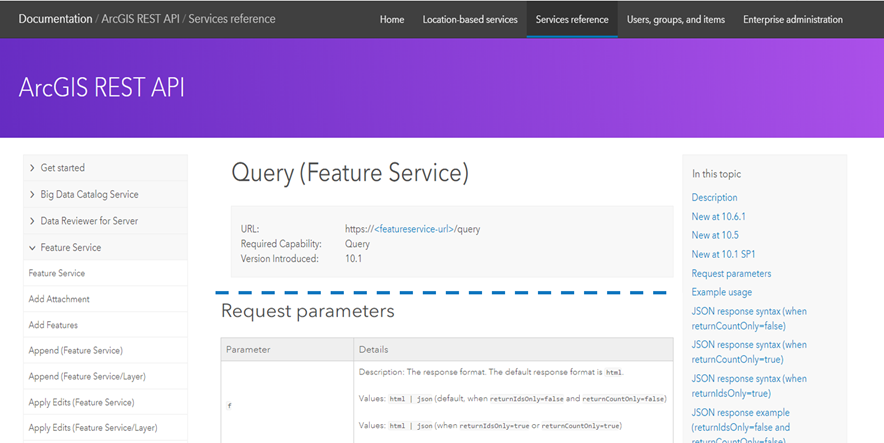
Task: Open Location-based services nav tab
Action: (470, 19)
